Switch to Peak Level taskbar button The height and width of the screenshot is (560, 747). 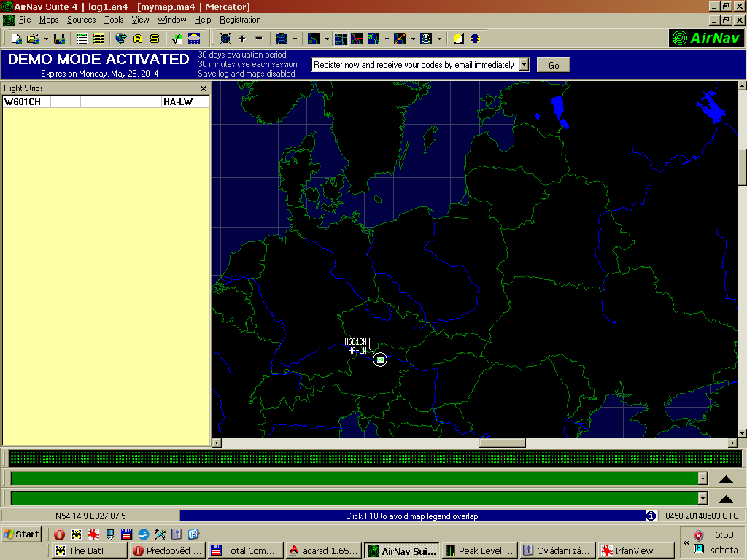tap(480, 551)
